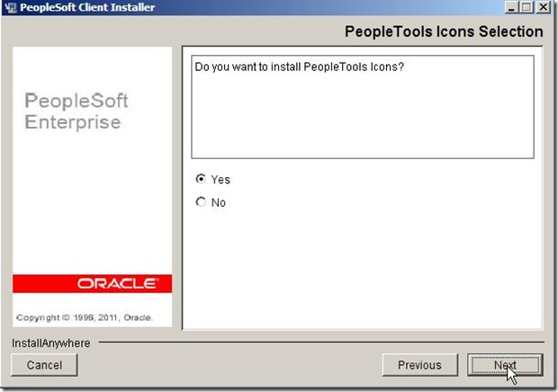The width and height of the screenshot is (558, 392).
Task: Click the InstallAnywhere label
Action: pos(49,343)
